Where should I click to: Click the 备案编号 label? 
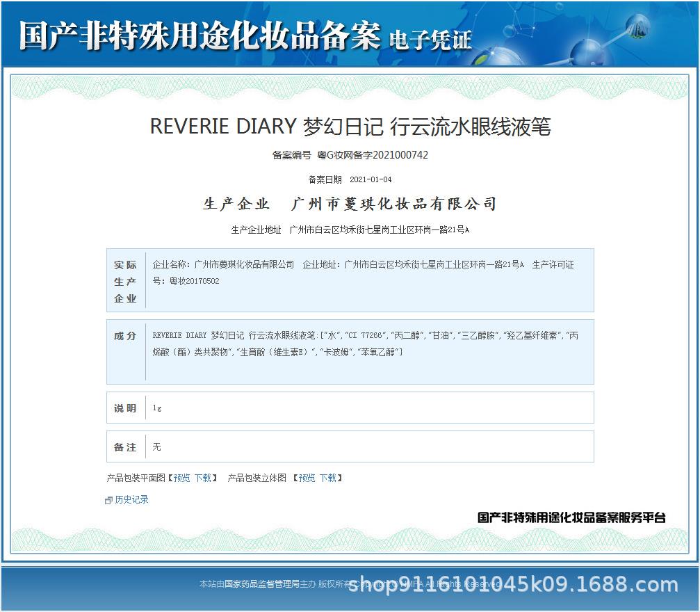[291, 155]
